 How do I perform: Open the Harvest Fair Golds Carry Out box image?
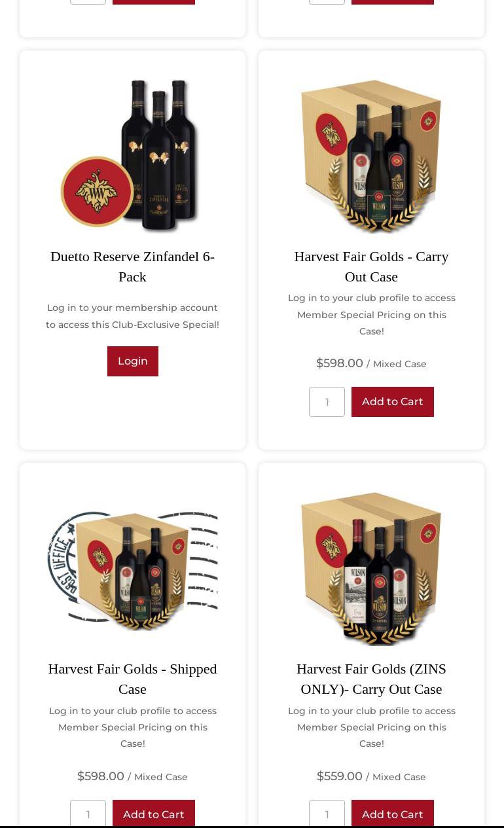[371, 155]
